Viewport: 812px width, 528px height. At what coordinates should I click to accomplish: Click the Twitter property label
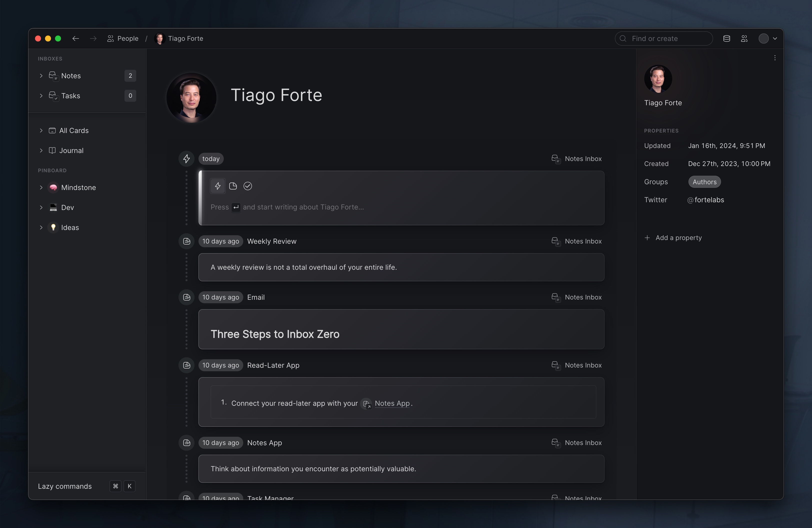coord(655,200)
